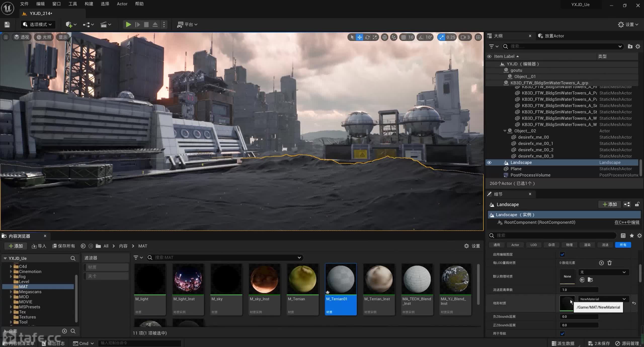Open the 构建 menu

89,4
